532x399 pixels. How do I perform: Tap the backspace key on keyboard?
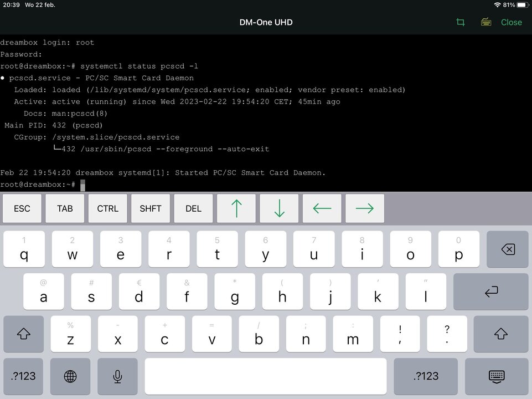(x=507, y=249)
